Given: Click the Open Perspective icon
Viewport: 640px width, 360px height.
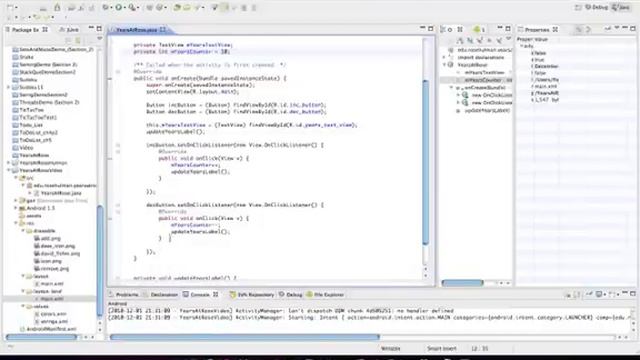Looking at the screenshot, I should click(x=578, y=7).
